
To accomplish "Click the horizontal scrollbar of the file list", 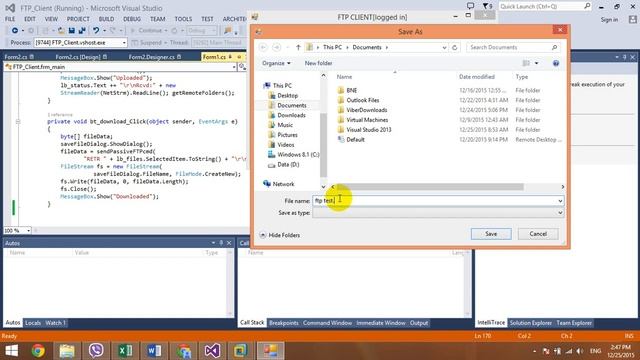I will point(430,187).
